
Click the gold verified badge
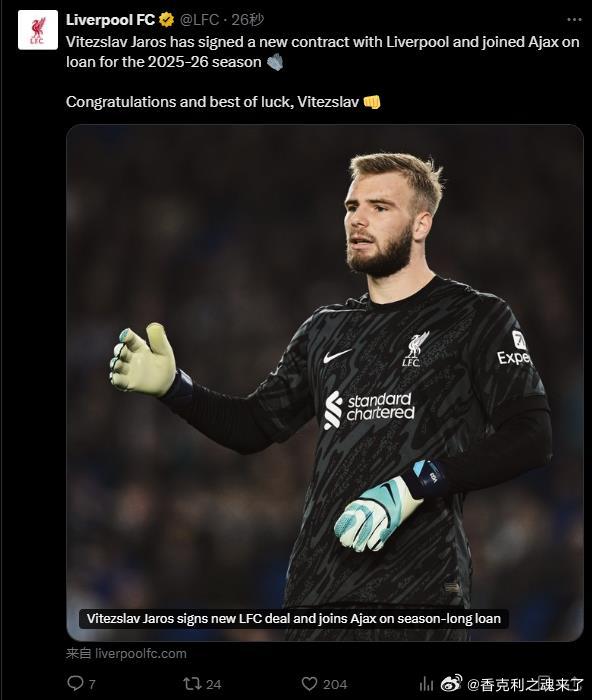[x=167, y=20]
